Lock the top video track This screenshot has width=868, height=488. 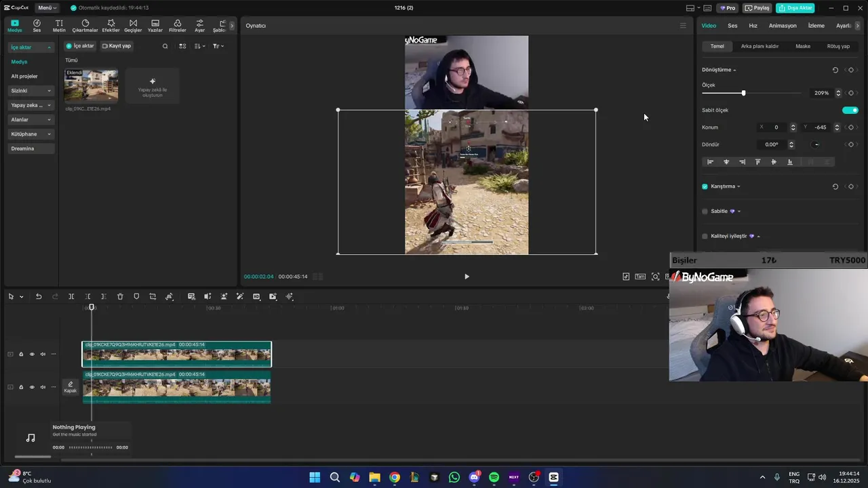click(x=21, y=354)
